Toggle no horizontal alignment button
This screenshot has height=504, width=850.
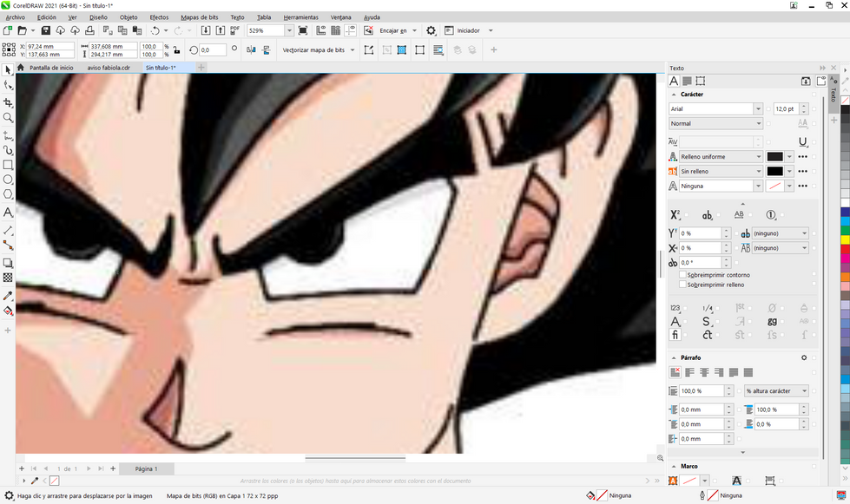click(675, 372)
